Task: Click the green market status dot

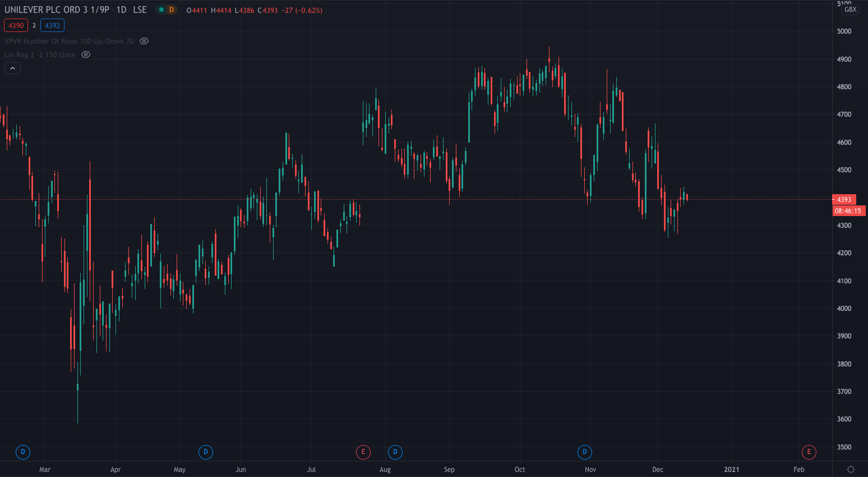Action: click(161, 10)
